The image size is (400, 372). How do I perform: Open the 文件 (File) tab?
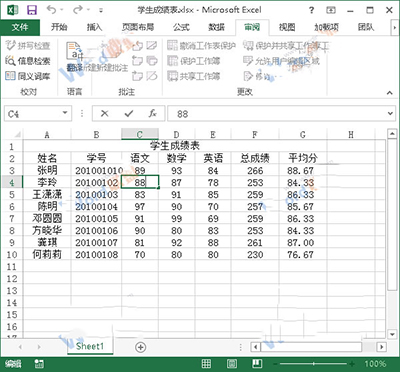coord(20,27)
